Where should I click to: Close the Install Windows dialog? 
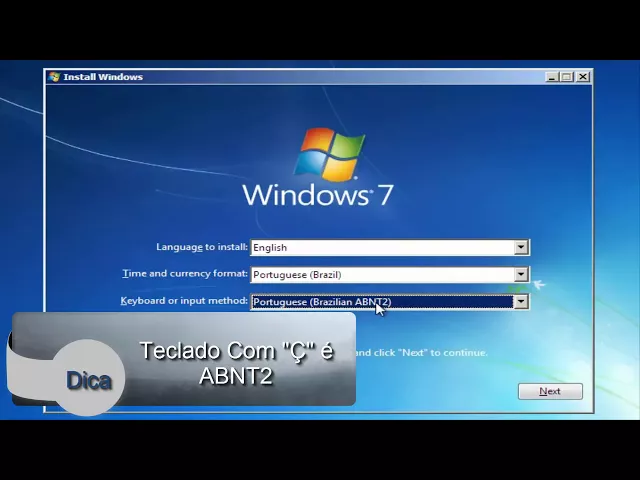(583, 77)
